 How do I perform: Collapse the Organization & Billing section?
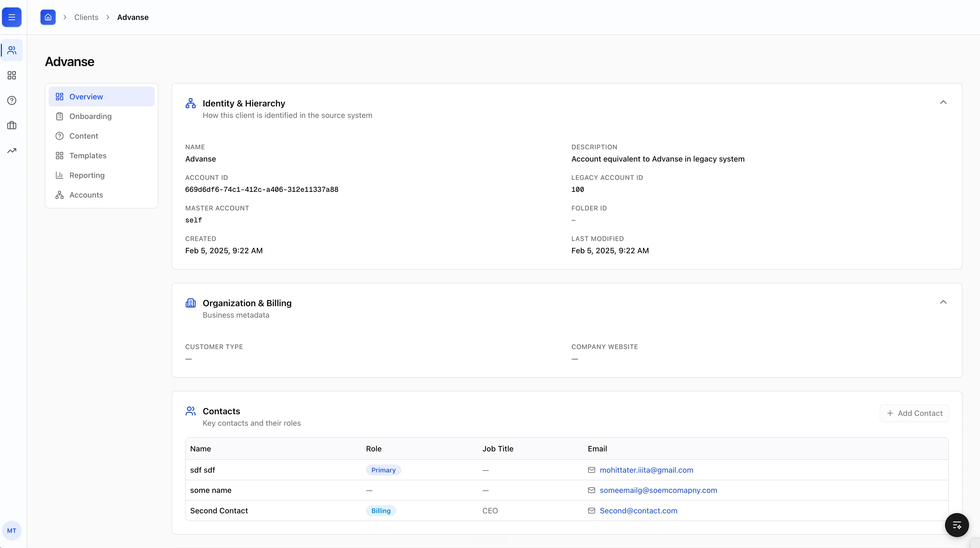coord(943,302)
